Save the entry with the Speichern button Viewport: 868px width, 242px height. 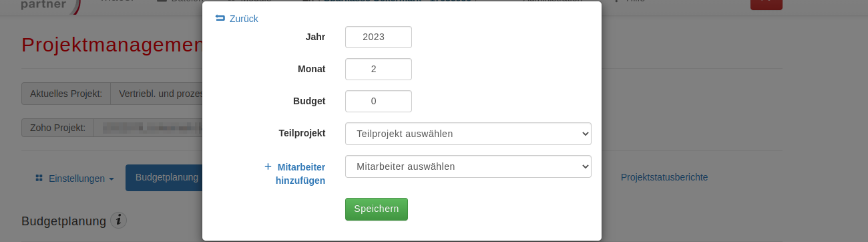(x=377, y=209)
